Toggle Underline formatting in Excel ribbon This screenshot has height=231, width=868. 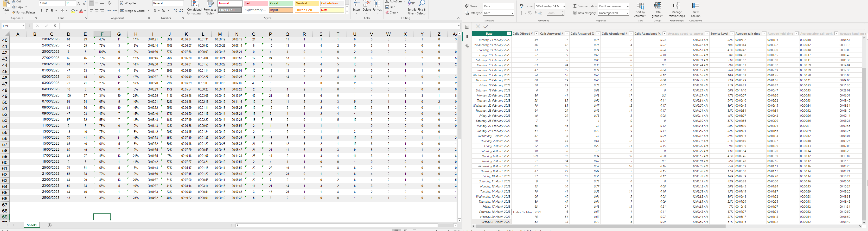coord(52,11)
